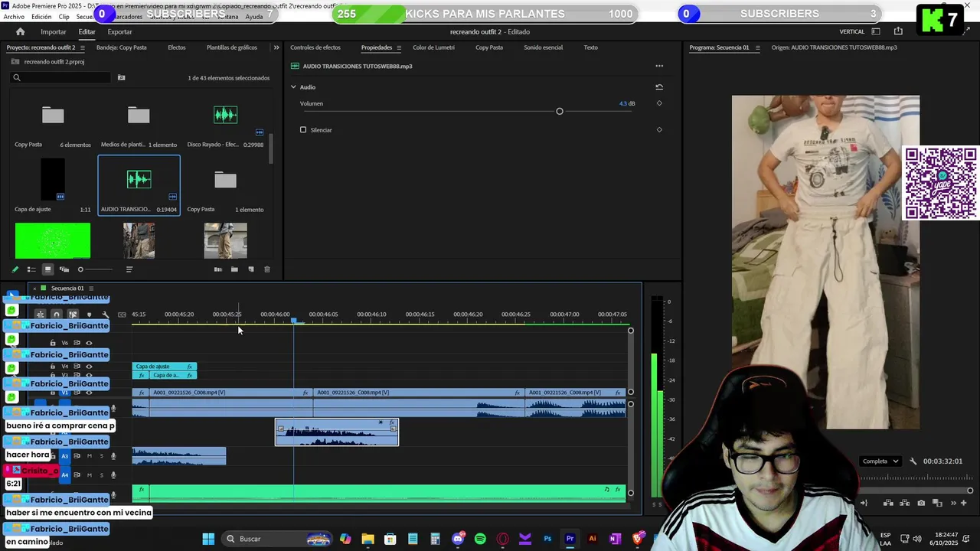980x551 pixels.
Task: Open sort icons menu
Action: pyautogui.click(x=129, y=269)
